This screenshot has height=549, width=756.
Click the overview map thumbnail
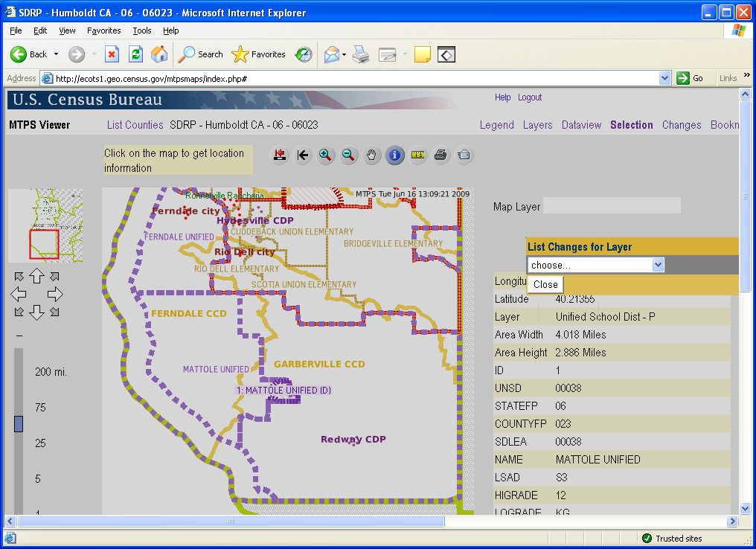tap(45, 225)
